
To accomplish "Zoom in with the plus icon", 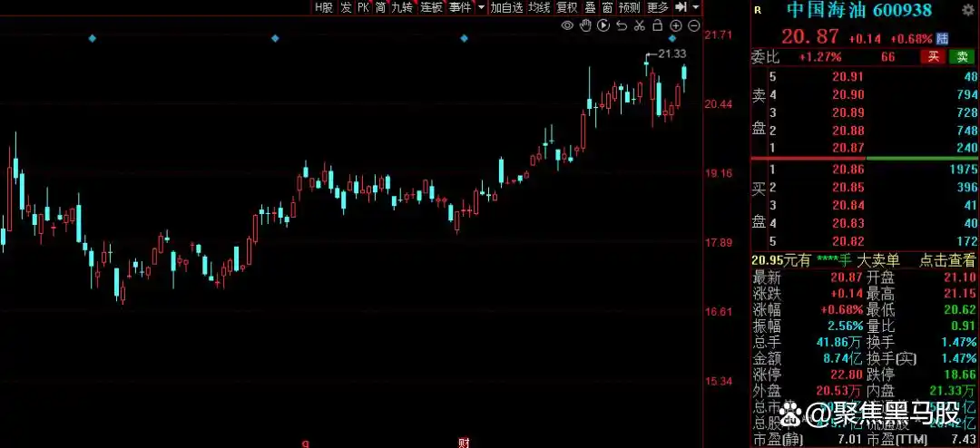I will 675,25.
